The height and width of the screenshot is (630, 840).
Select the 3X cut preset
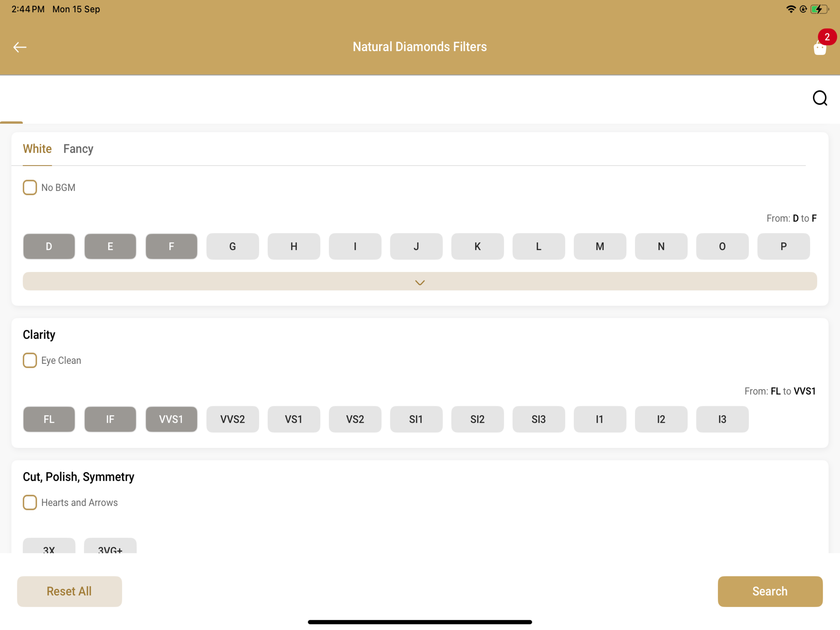coord(49,546)
